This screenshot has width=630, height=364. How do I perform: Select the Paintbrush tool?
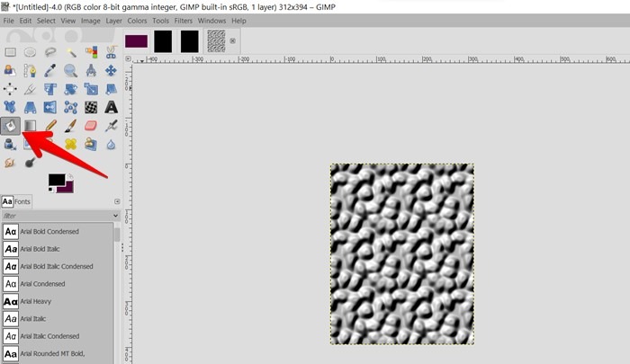(x=71, y=126)
